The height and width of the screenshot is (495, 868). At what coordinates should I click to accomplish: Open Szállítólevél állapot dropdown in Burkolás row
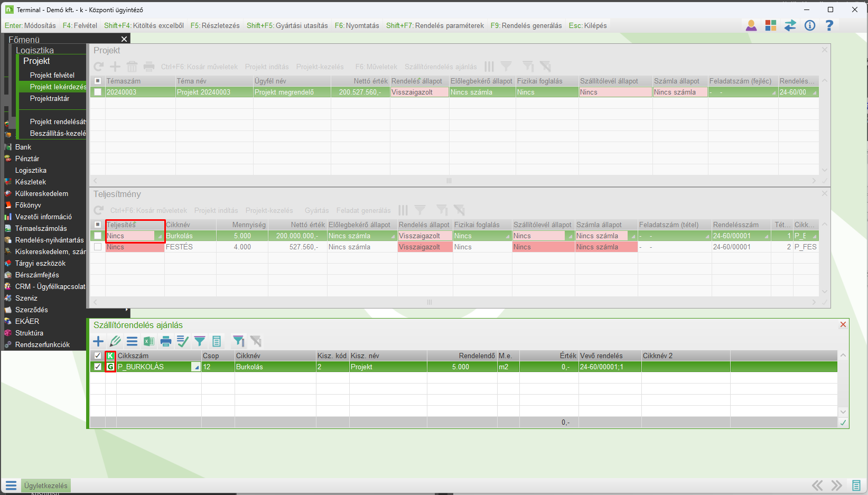pos(570,236)
